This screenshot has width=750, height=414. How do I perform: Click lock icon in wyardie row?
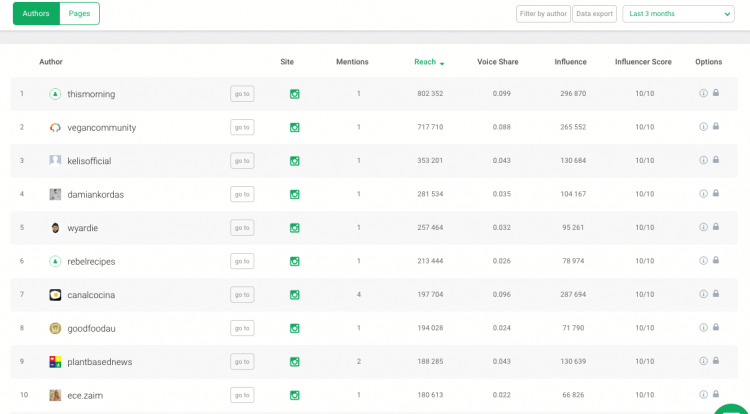716,227
